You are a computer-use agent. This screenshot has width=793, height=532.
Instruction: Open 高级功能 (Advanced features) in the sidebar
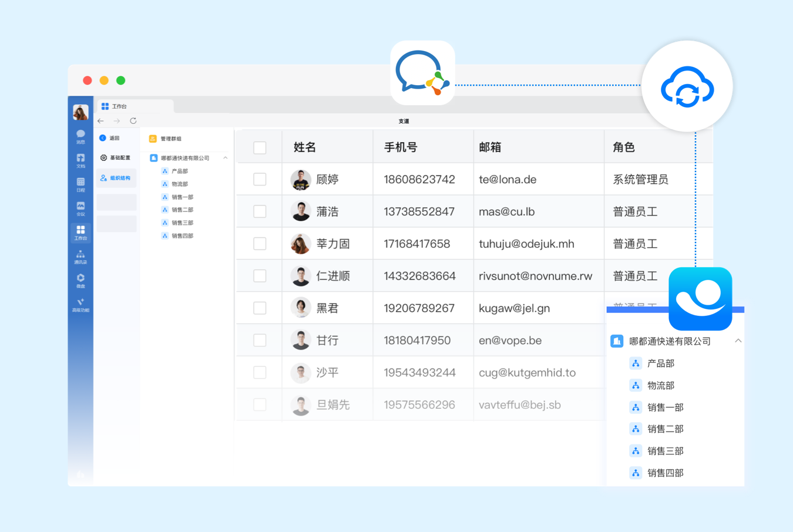tap(80, 305)
